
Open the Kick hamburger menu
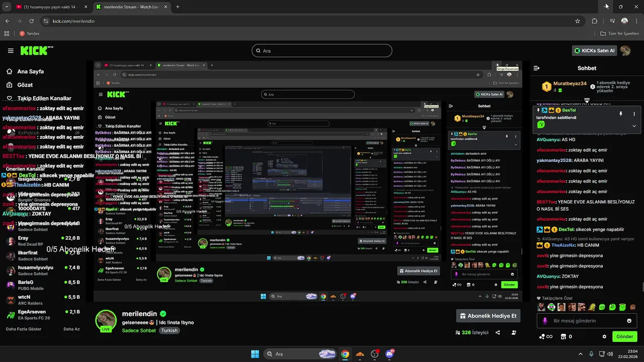coord(11,51)
